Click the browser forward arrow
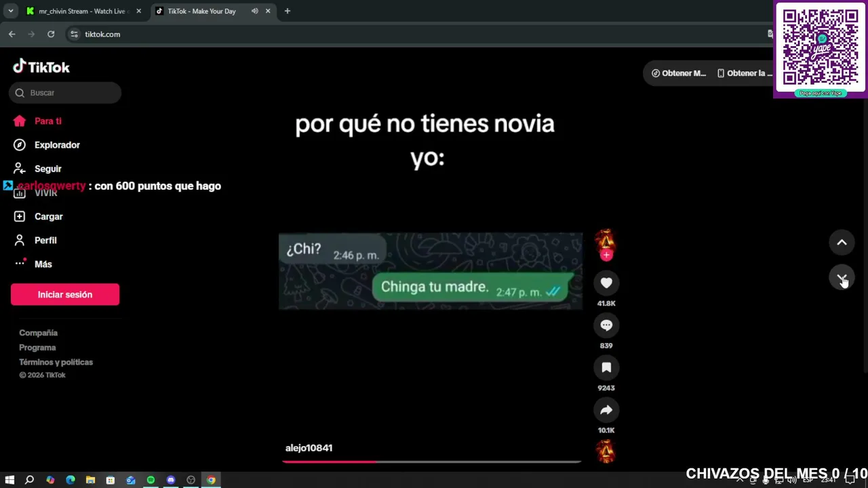 [31, 34]
